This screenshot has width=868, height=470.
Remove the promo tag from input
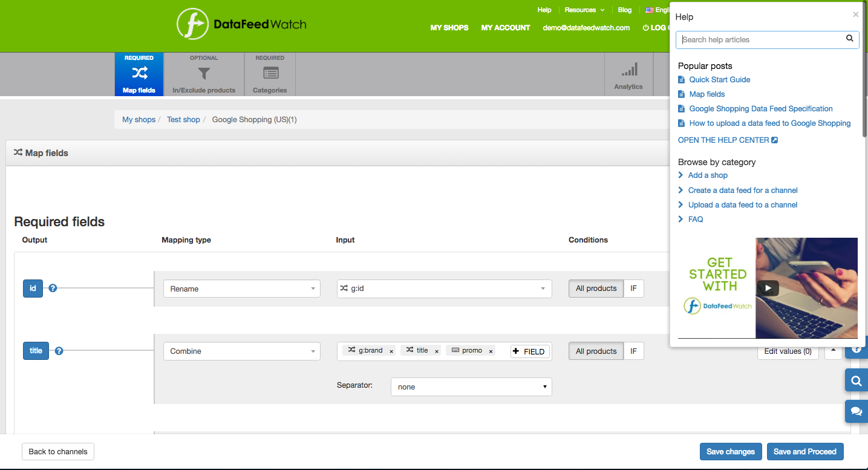pos(491,351)
